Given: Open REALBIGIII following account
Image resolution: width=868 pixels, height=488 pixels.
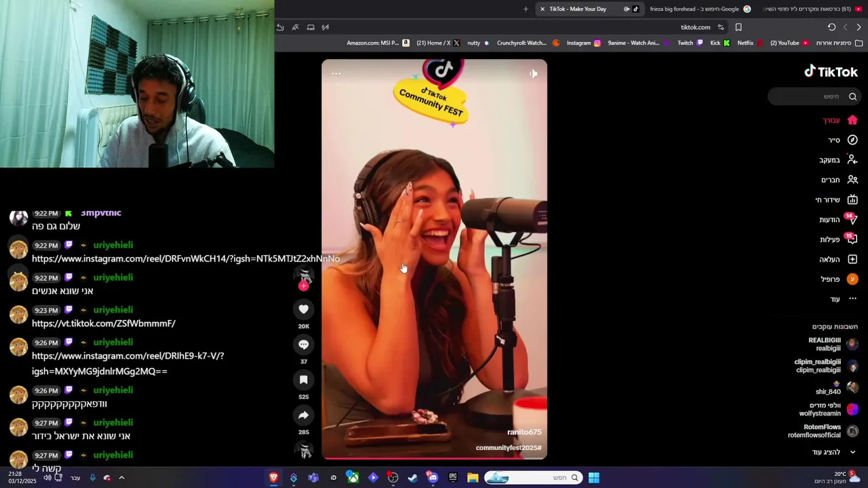Looking at the screenshot, I should pyautogui.click(x=833, y=344).
